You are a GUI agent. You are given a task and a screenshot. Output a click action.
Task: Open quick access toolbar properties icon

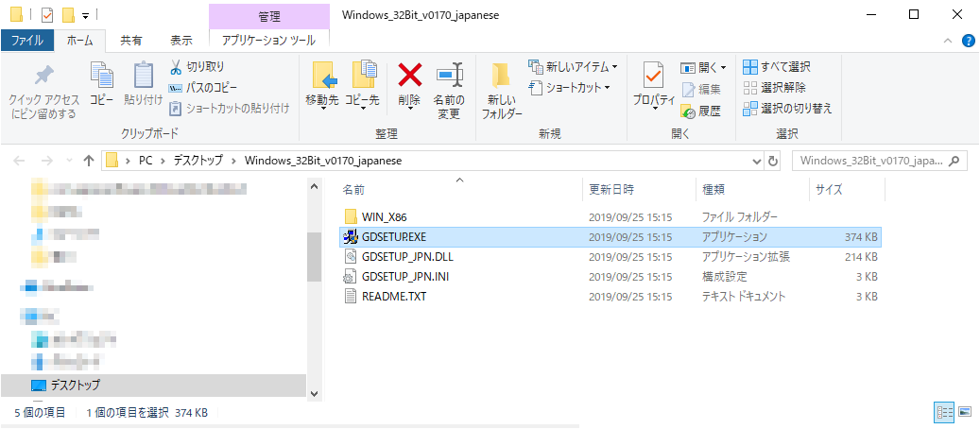point(47,14)
